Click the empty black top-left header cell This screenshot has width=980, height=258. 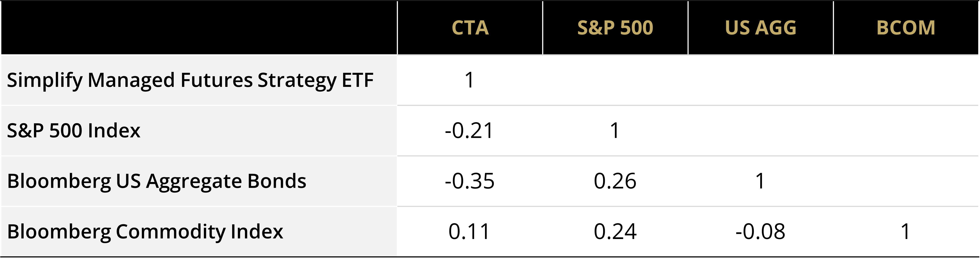click(199, 28)
